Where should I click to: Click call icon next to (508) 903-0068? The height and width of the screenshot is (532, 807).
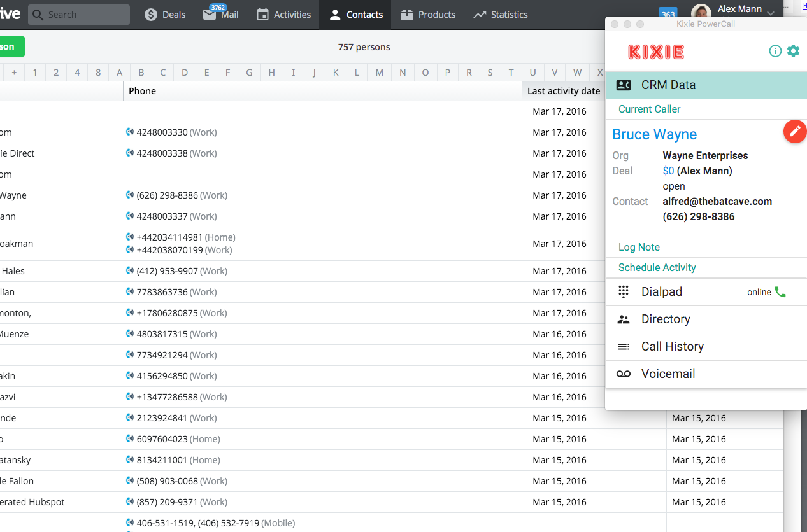pos(130,481)
